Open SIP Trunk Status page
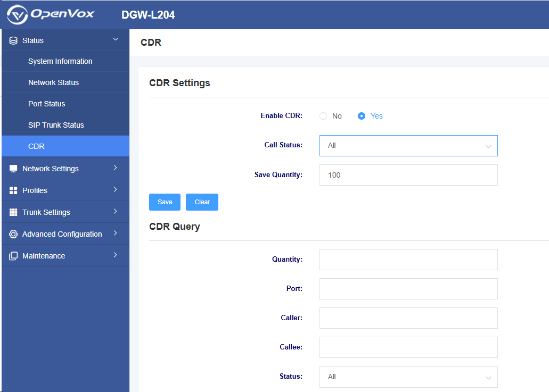 point(65,125)
